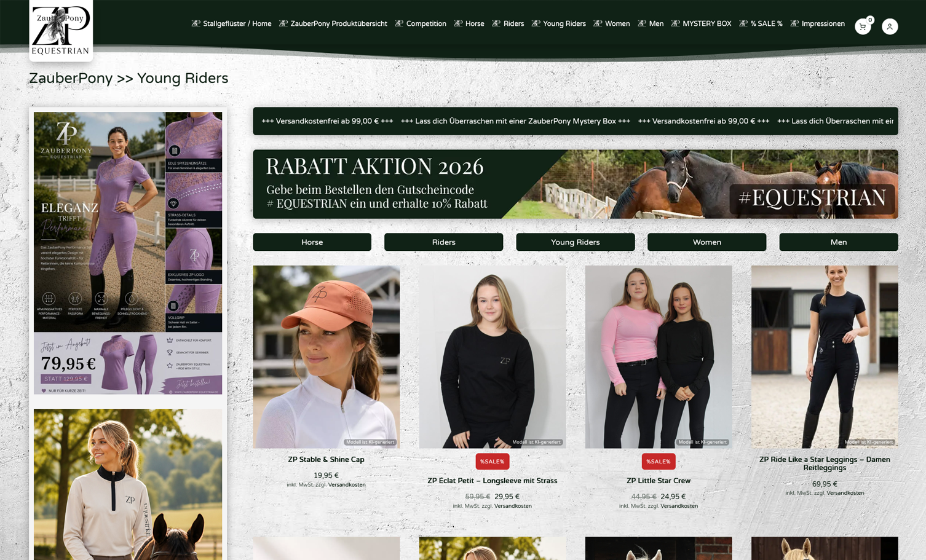Open the shopping cart icon

[x=863, y=26]
